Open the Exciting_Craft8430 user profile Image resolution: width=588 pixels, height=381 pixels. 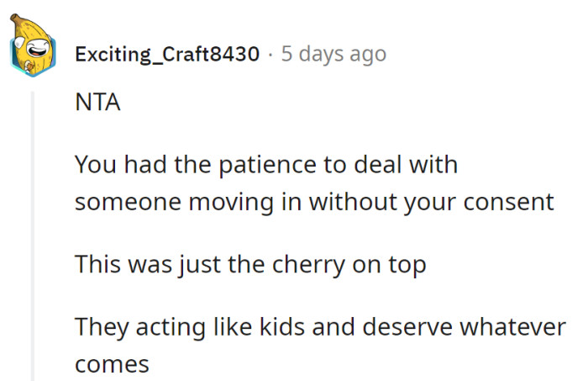click(x=167, y=55)
